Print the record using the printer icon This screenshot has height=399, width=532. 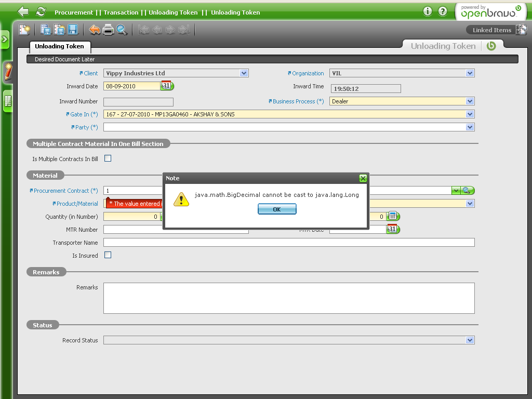tap(108, 30)
